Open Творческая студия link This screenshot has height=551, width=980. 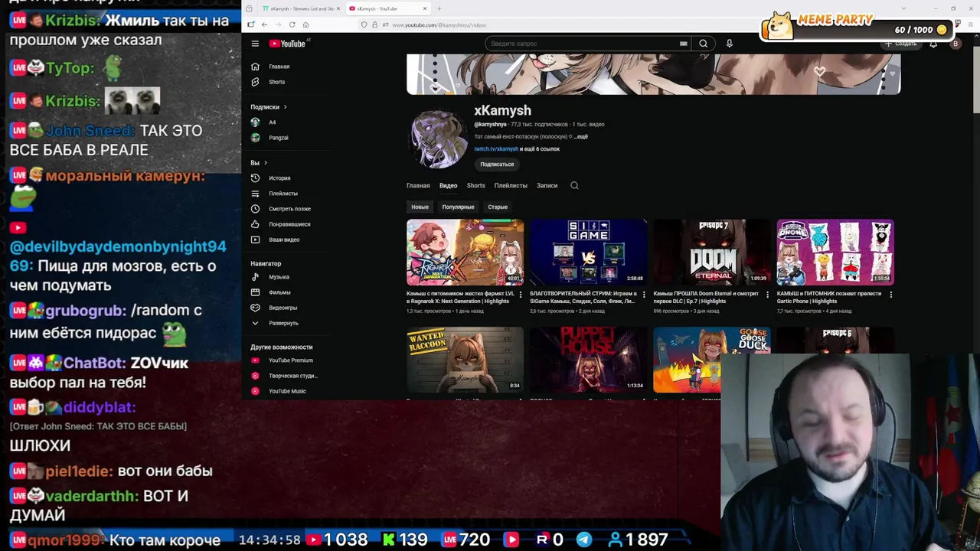click(292, 376)
